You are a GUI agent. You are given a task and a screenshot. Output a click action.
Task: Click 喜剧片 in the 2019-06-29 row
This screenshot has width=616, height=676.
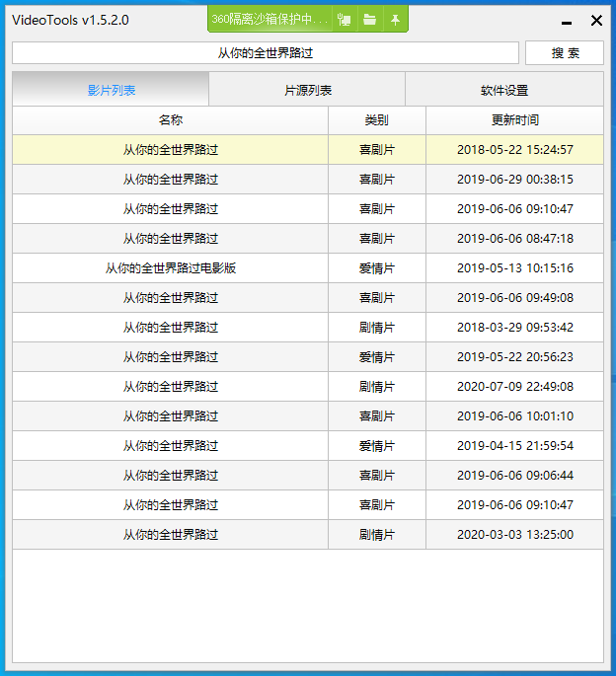[376, 180]
